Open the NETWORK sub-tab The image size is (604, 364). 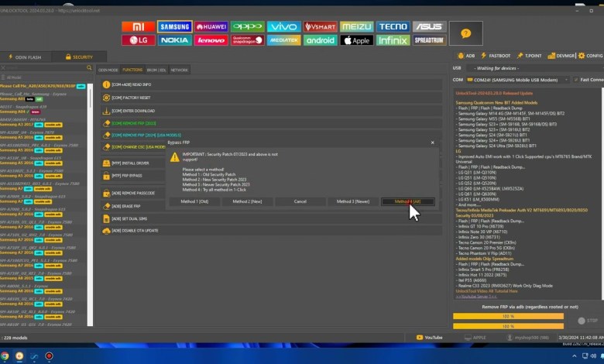179,70
